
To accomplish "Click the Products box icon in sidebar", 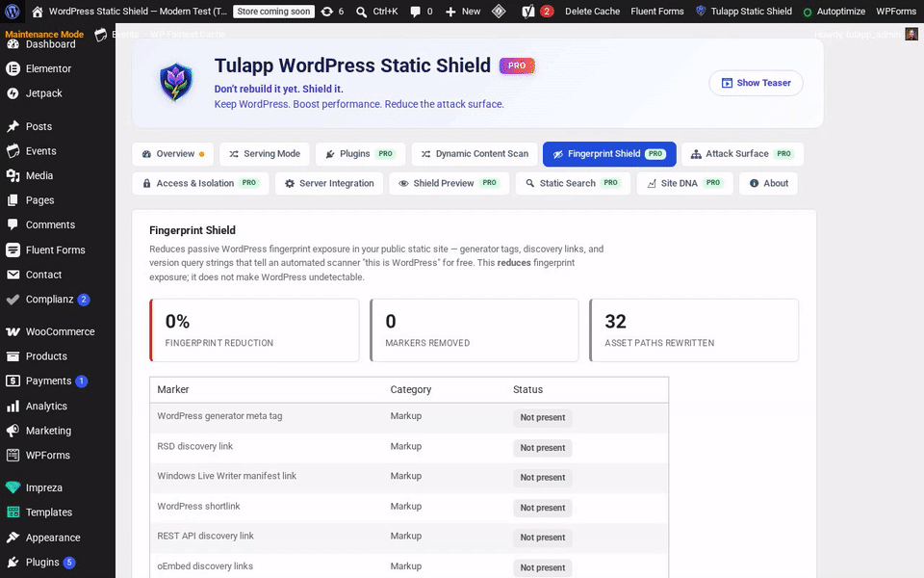I will click(x=13, y=356).
